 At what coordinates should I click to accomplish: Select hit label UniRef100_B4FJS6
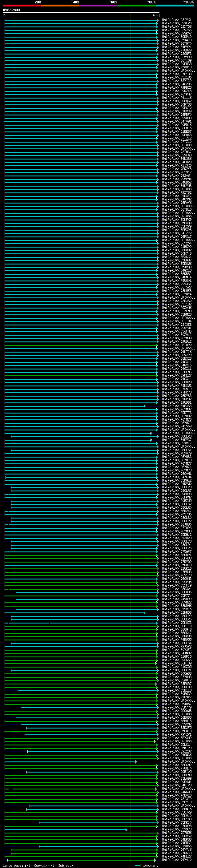[x=176, y=406]
